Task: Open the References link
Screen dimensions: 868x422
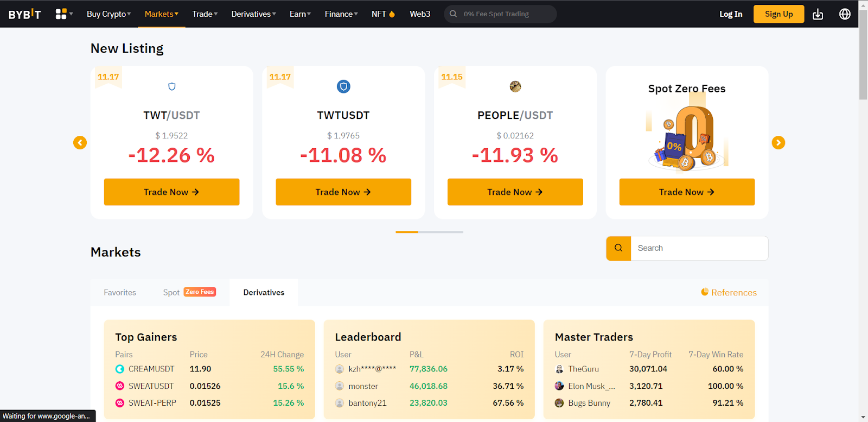Action: 734,293
